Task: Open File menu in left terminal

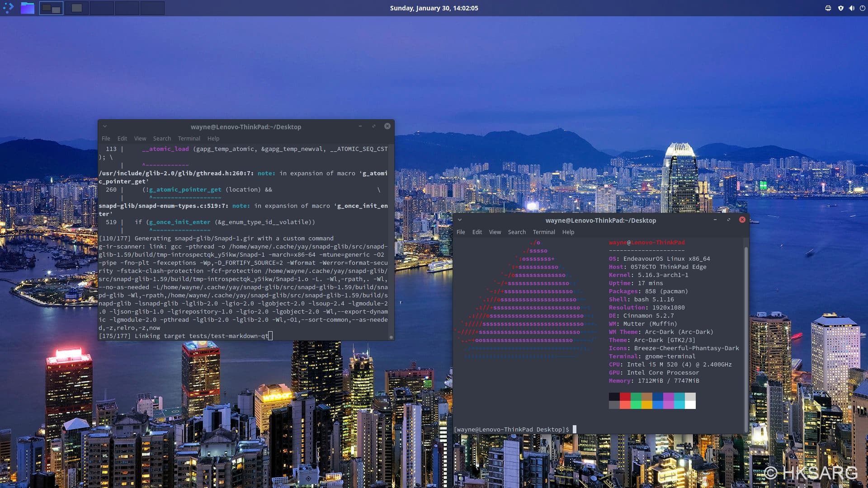Action: (106, 139)
